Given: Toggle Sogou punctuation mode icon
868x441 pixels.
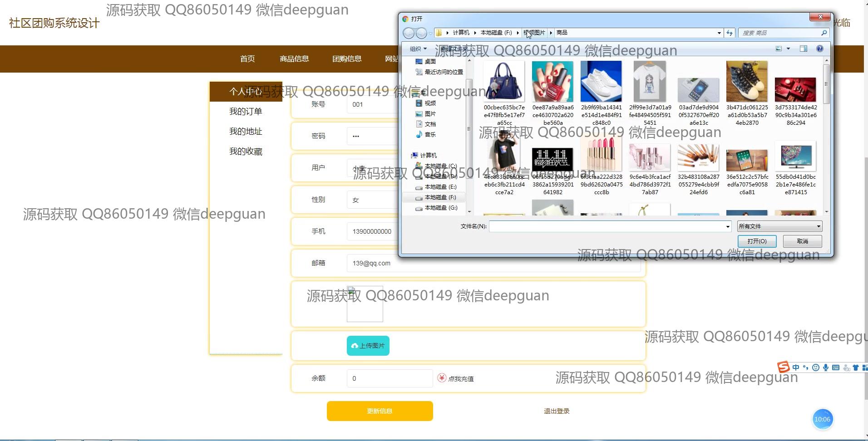Looking at the screenshot, I should click(x=806, y=367).
